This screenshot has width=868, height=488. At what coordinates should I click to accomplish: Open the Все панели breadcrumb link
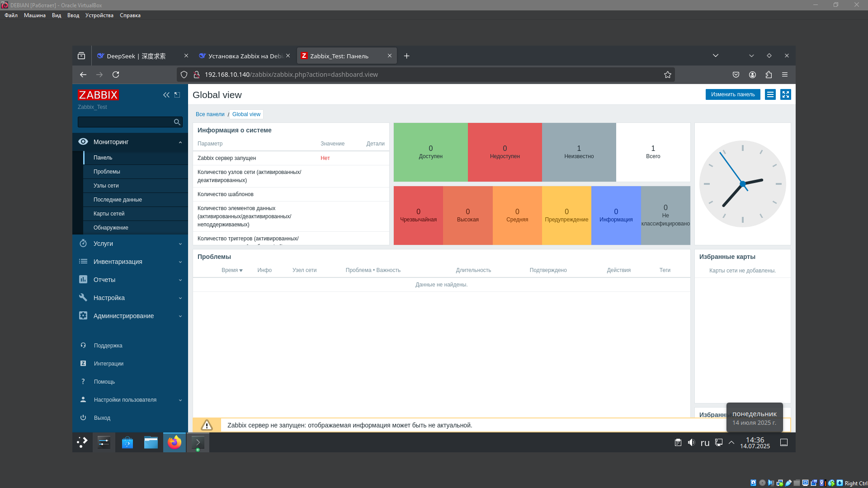point(210,114)
